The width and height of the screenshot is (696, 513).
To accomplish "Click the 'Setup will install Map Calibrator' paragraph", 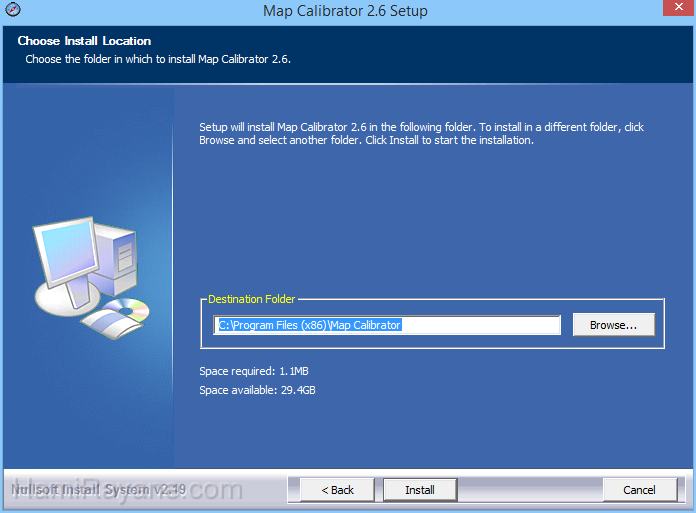I will click(421, 134).
